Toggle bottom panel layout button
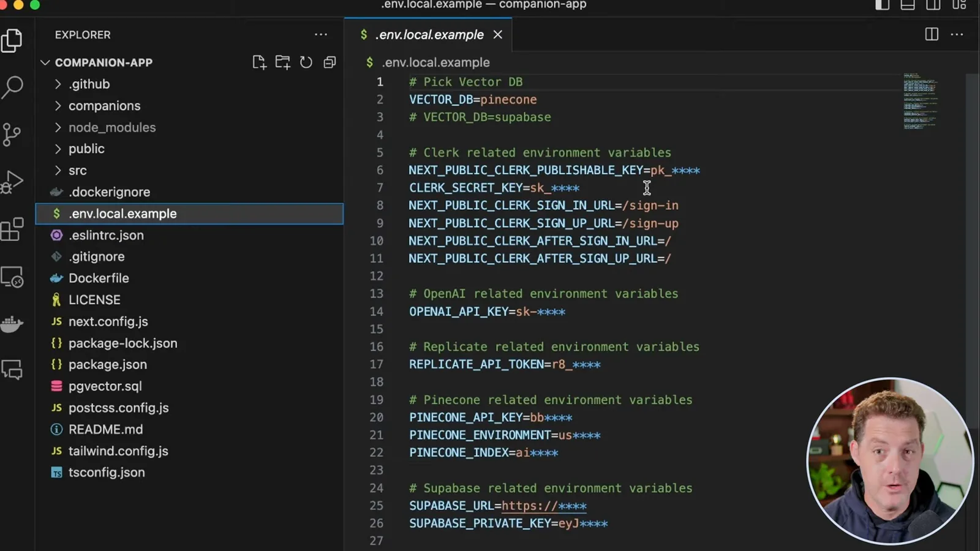980x551 pixels. 908,5
